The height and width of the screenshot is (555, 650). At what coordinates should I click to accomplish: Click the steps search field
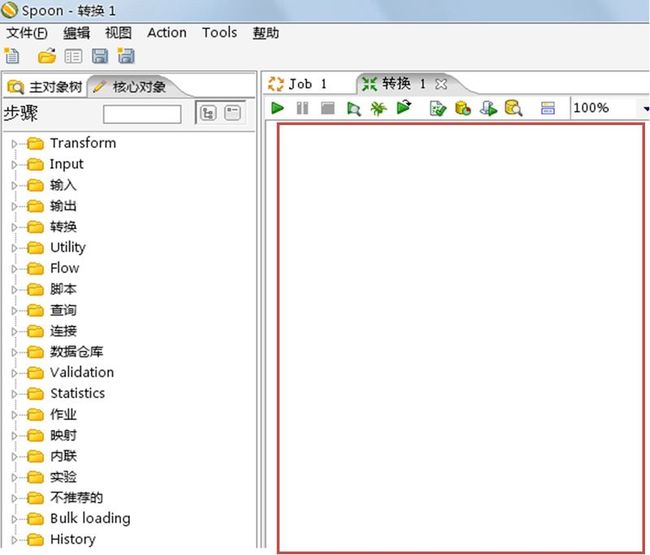tap(142, 114)
